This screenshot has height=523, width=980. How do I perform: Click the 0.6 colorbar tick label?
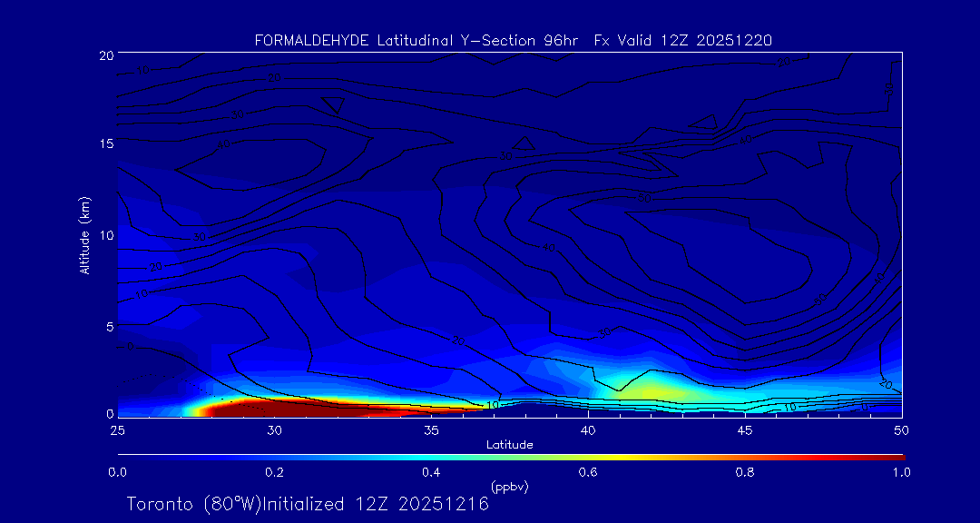click(x=588, y=472)
